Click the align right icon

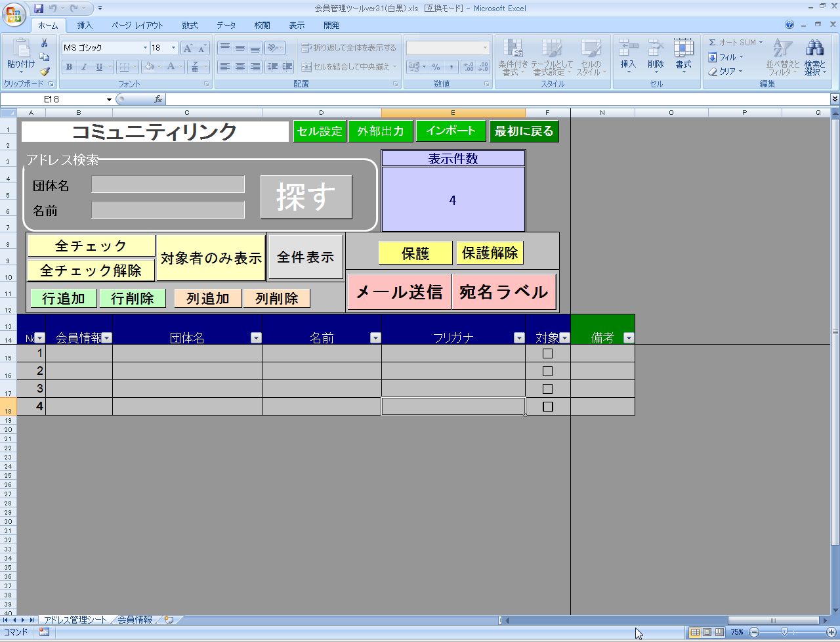[255, 67]
